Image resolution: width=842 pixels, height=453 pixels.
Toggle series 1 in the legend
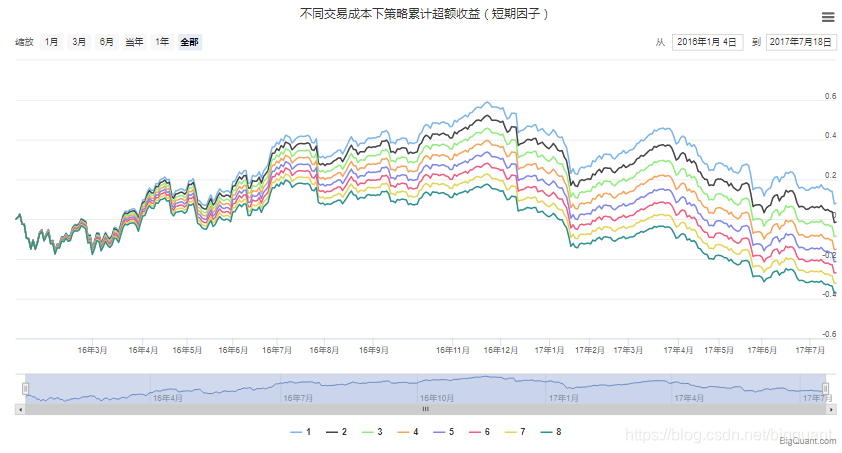[301, 432]
